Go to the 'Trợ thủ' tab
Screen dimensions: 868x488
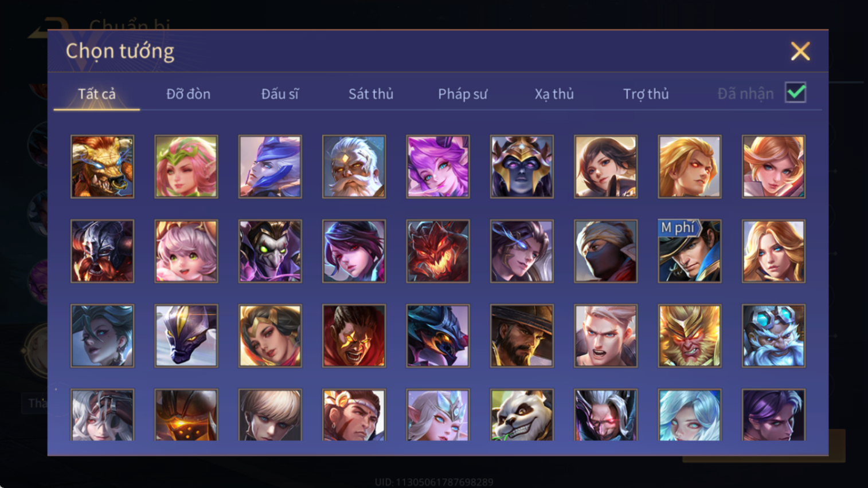coord(646,94)
